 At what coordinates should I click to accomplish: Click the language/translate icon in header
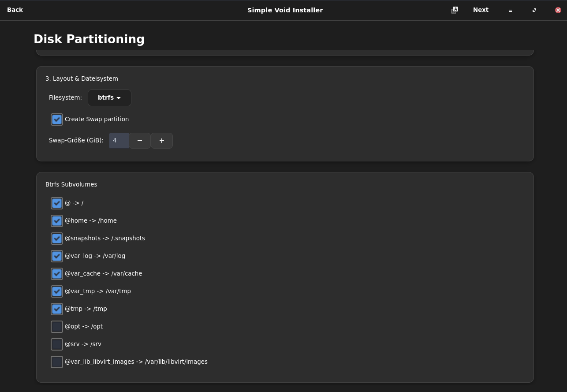pos(454,10)
